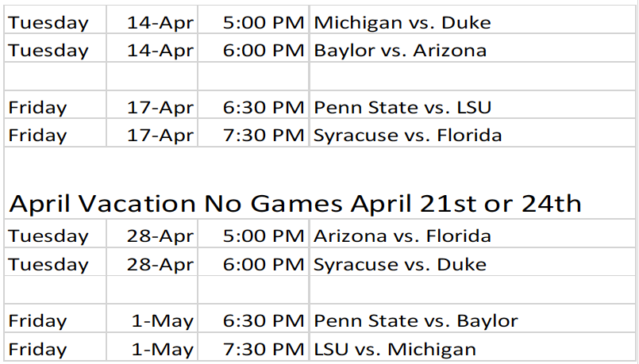Viewport: 639px width, 364px height.
Task: Select the LSU vs. Michigan cell
Action: pyautogui.click(x=395, y=349)
